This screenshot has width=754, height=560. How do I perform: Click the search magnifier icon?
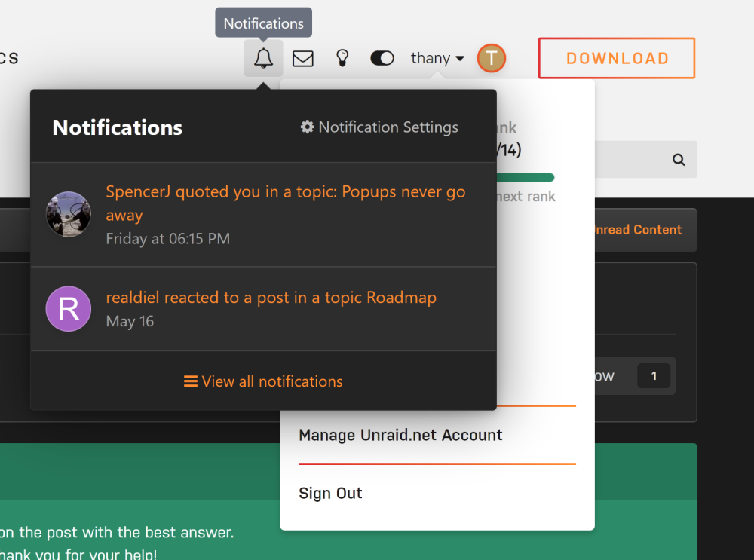click(x=679, y=160)
